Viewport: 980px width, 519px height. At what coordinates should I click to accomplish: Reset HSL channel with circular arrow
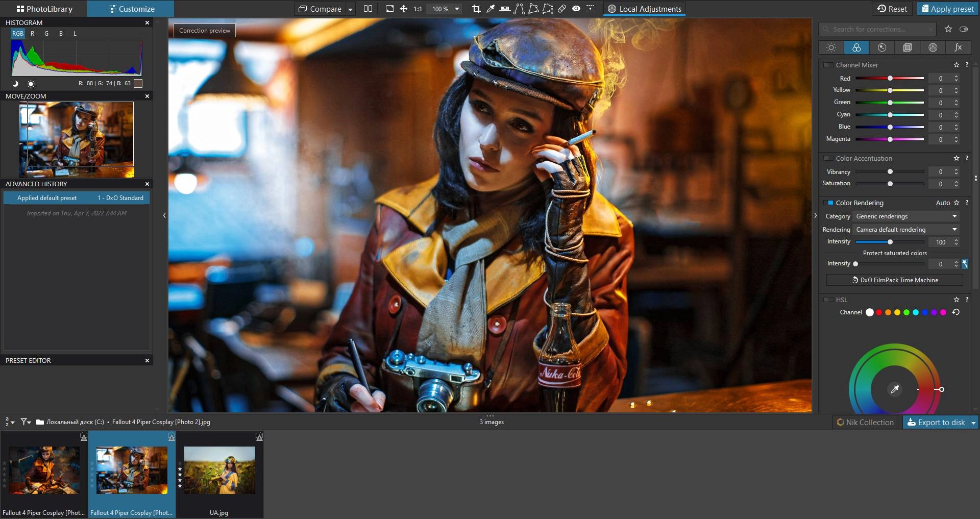click(x=956, y=312)
